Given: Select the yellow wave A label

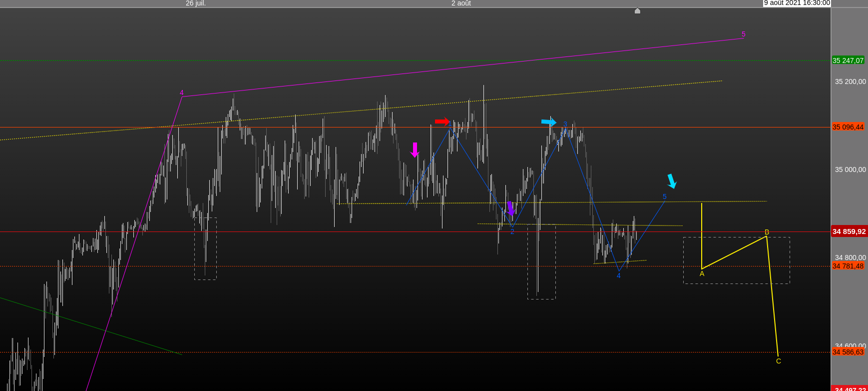Looking at the screenshot, I should coord(702,273).
